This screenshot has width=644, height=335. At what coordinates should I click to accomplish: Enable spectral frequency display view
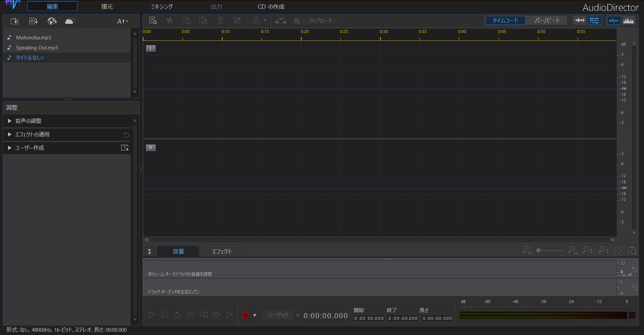click(629, 21)
